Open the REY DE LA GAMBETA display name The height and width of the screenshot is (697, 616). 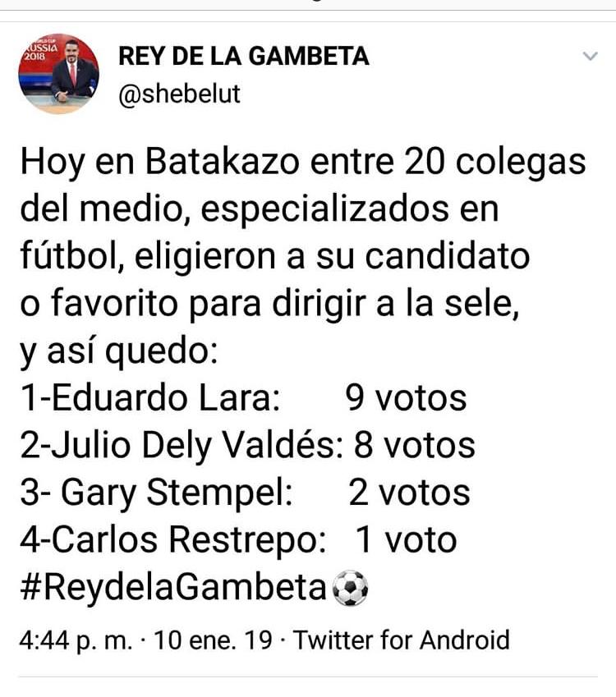pos(244,56)
